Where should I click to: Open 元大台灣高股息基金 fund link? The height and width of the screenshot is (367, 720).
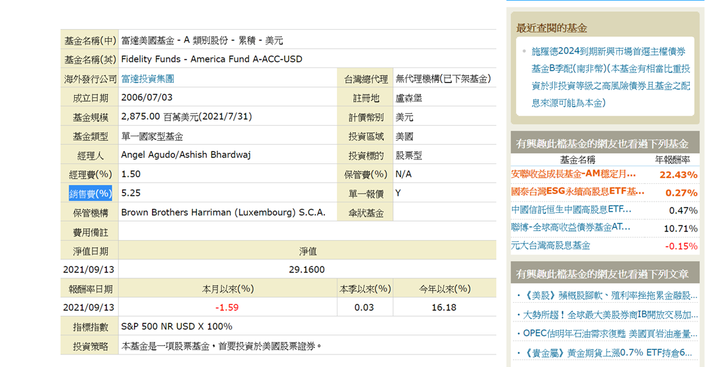pyautogui.click(x=551, y=245)
